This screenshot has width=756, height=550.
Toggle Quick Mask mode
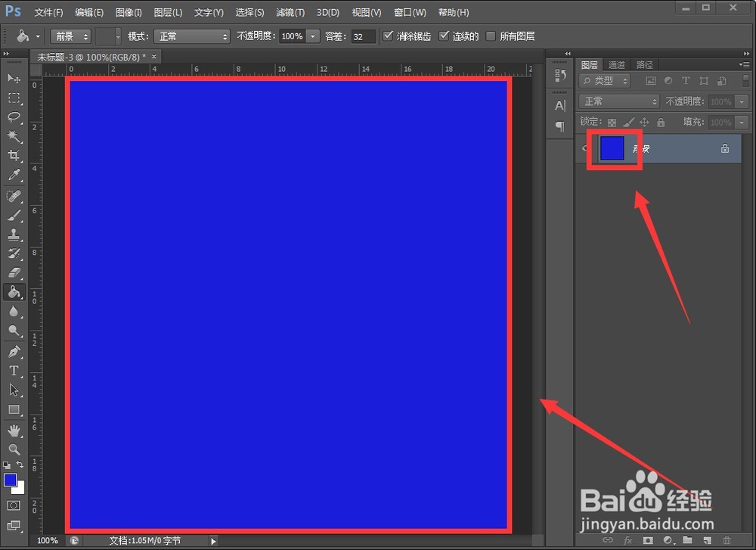point(14,505)
